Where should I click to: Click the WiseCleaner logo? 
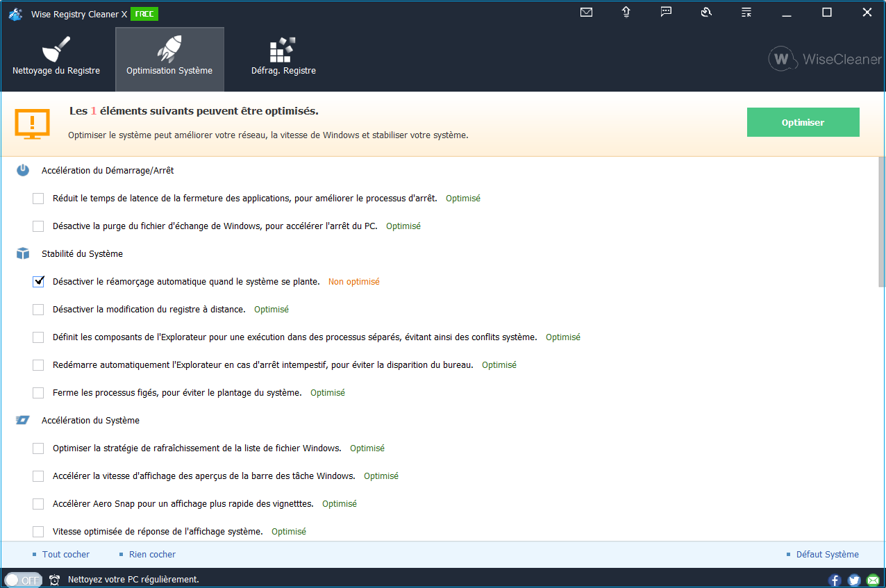coord(825,59)
